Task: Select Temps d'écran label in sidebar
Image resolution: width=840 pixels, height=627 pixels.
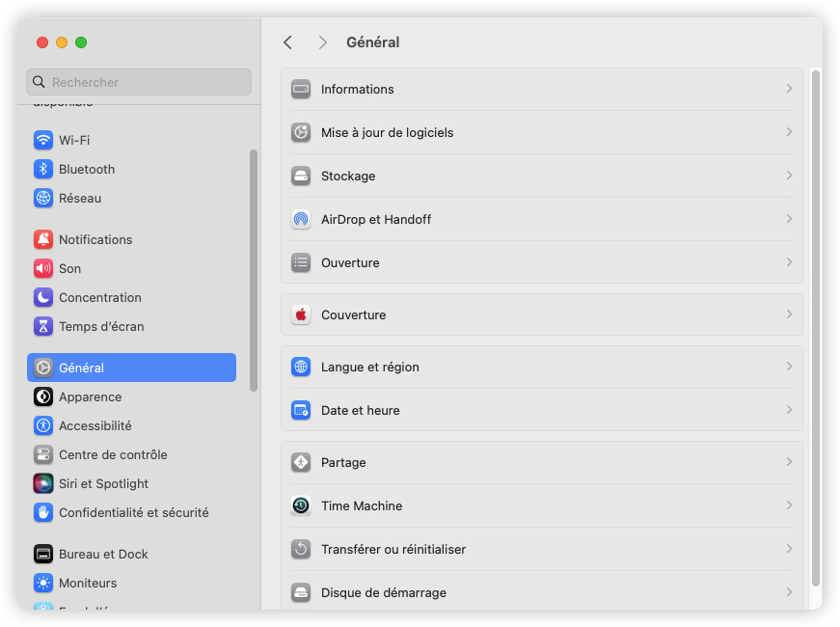Action: pos(101,327)
